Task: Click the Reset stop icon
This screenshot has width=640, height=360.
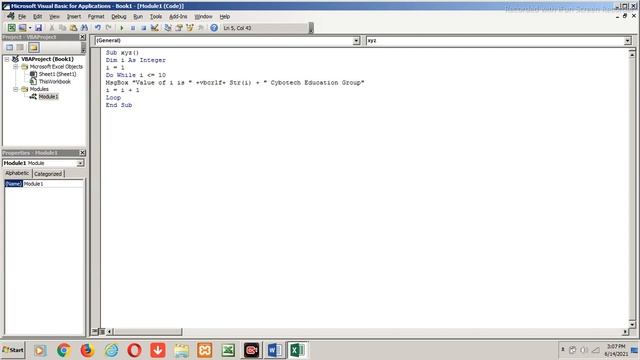Action: [143, 28]
